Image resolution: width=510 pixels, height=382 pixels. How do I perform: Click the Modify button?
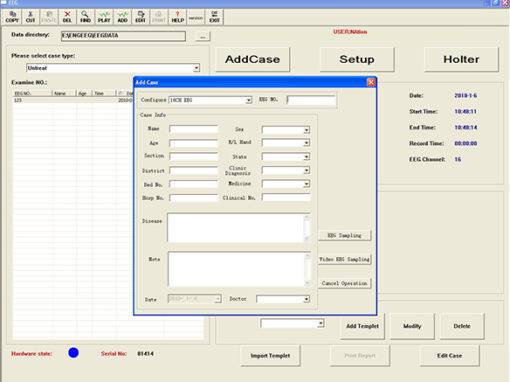(x=412, y=326)
